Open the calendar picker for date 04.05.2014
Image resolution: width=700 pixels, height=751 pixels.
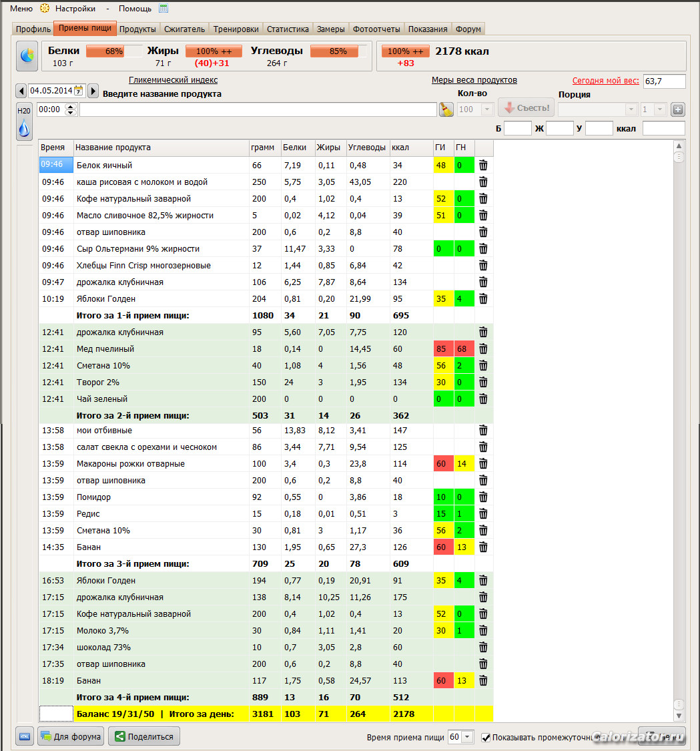pos(79,91)
